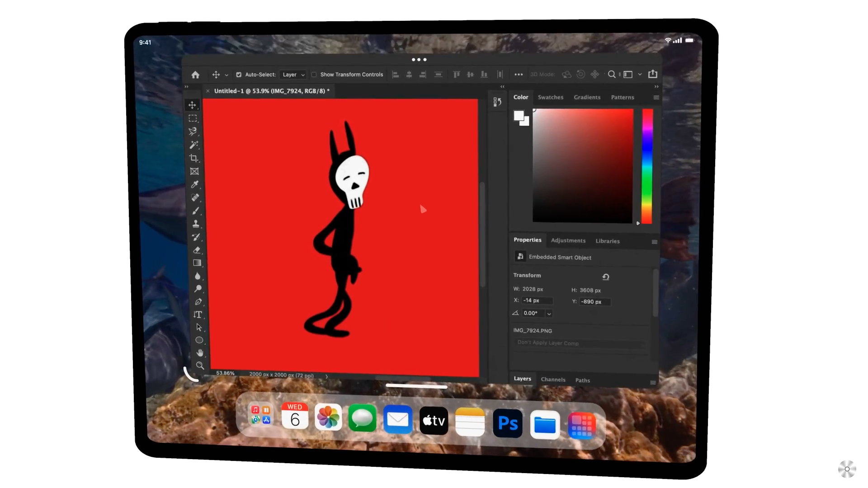Image resolution: width=868 pixels, height=488 pixels.
Task: Open the Share/Export icon in the options bar
Action: tap(652, 74)
